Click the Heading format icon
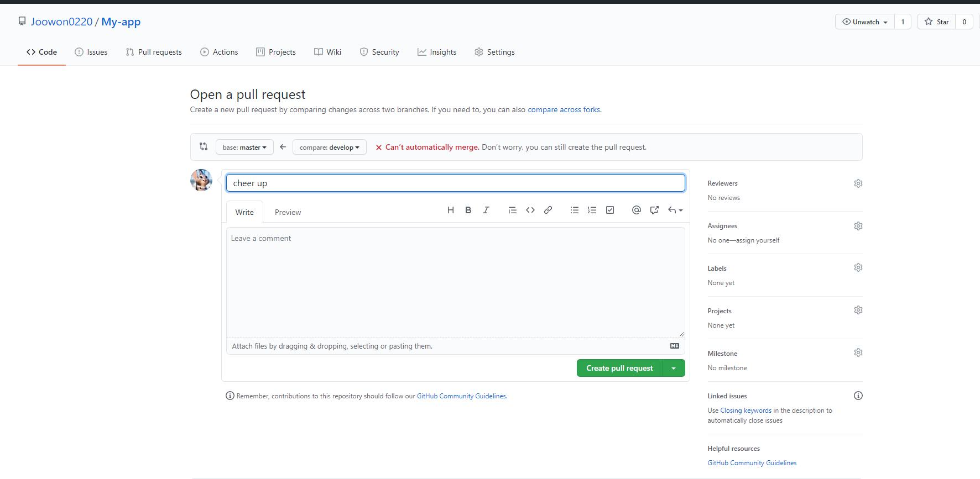 point(451,210)
